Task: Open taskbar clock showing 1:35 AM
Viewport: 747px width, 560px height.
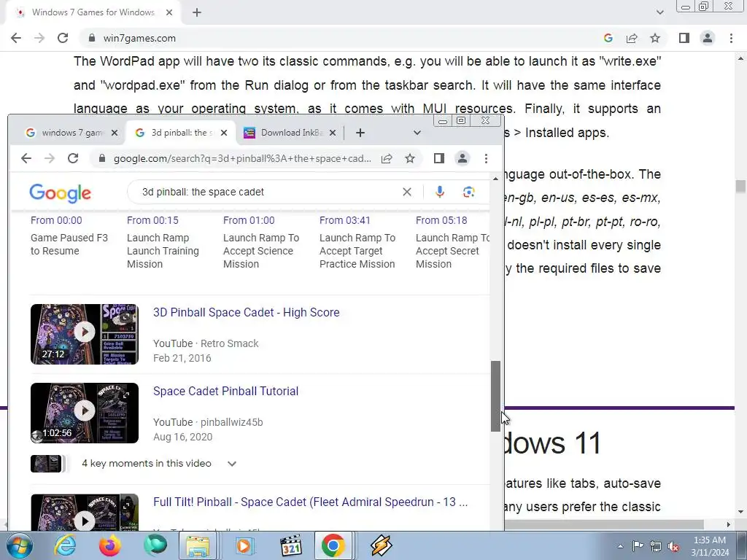Action: click(710, 546)
